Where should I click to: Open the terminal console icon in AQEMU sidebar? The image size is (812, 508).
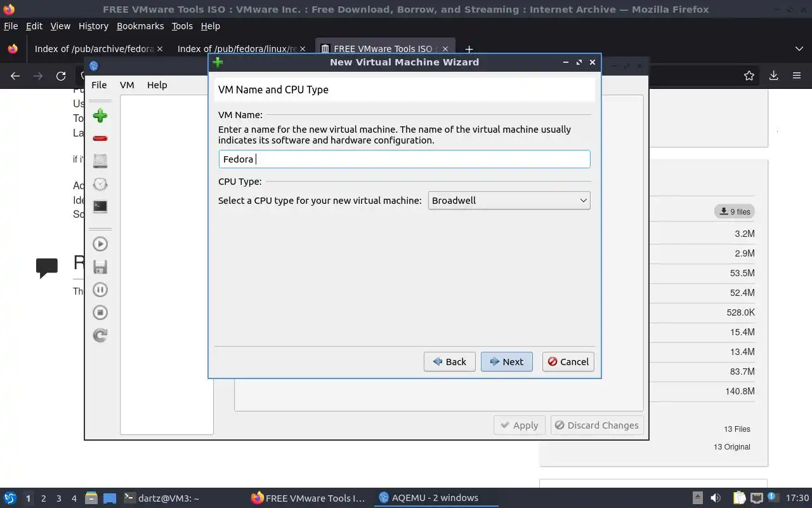tap(100, 206)
